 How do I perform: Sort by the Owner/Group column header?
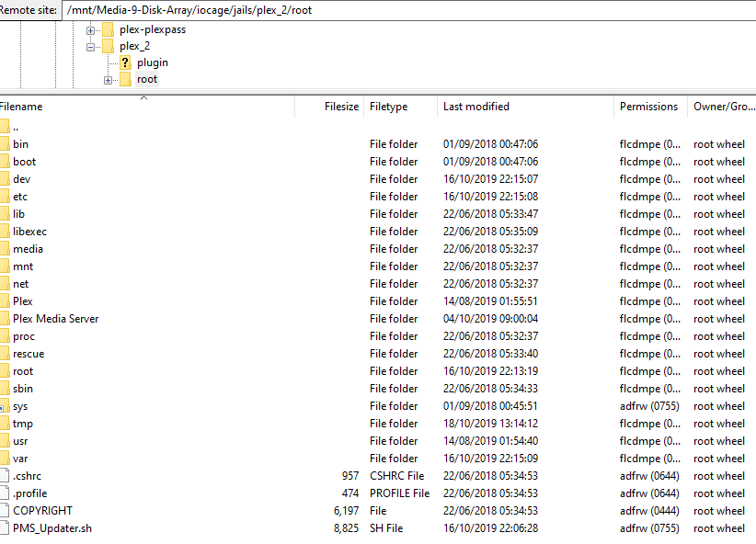pyautogui.click(x=721, y=107)
